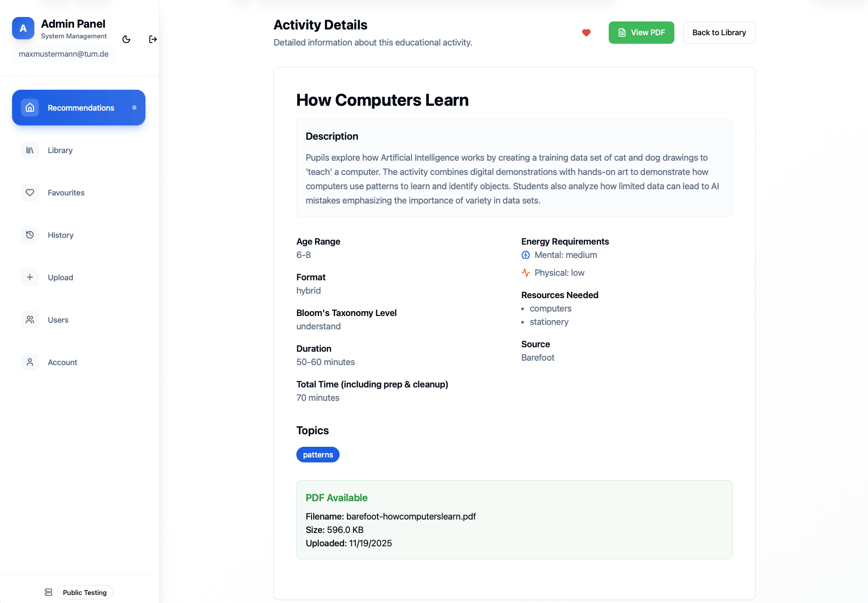Viewport: 868px width, 603px height.
Task: Go Back to Library
Action: 719,33
